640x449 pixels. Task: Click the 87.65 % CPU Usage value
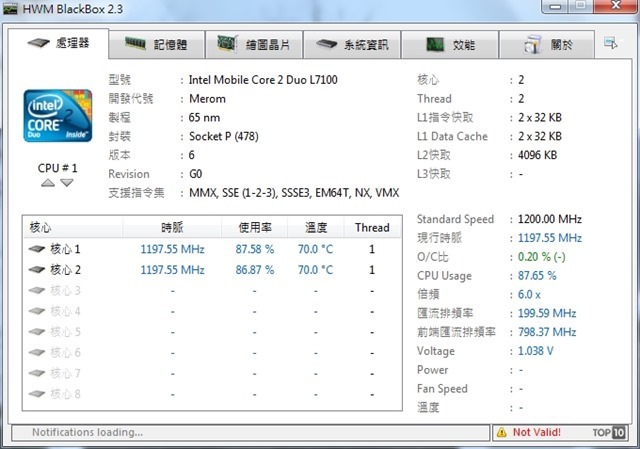point(537,276)
